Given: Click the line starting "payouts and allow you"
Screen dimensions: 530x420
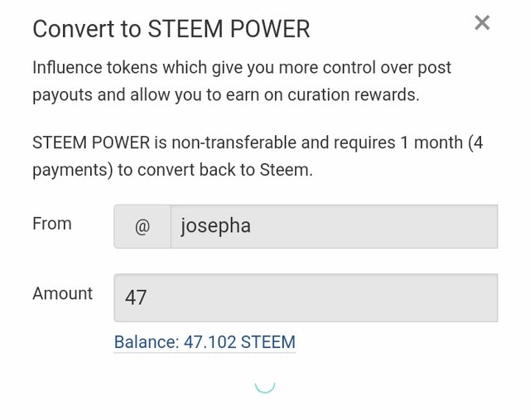Looking at the screenshot, I should click(225, 94).
